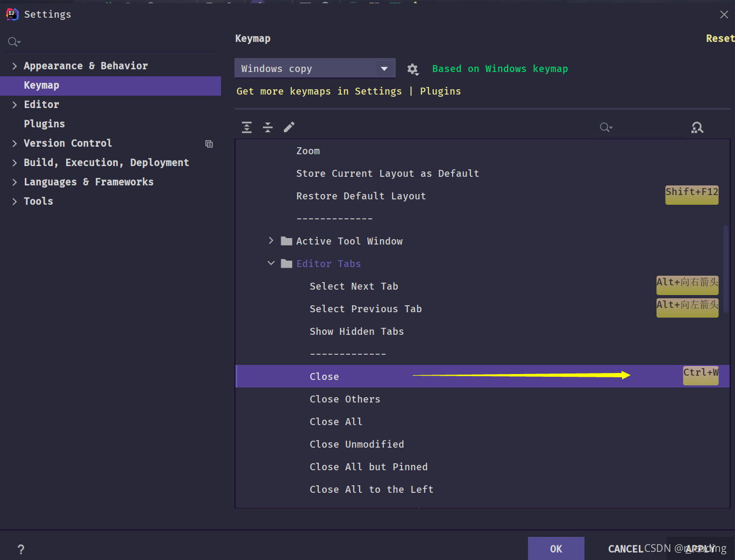735x560 pixels.
Task: Click the OK button
Action: (x=556, y=549)
